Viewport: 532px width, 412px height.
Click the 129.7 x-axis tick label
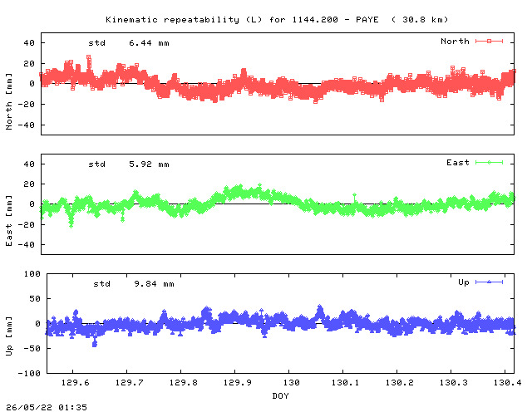click(x=130, y=383)
